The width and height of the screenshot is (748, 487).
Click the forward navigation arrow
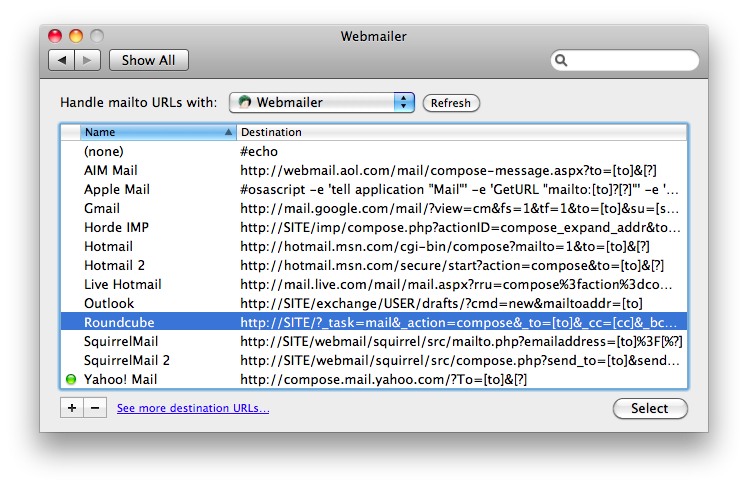click(87, 60)
